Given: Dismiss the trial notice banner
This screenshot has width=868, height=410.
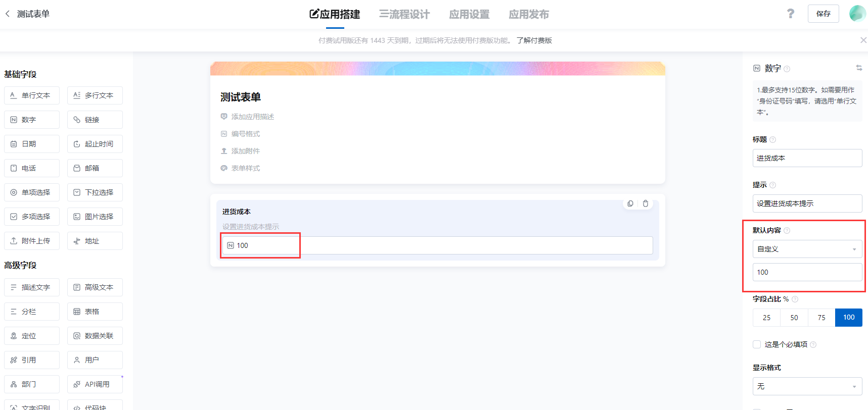Looking at the screenshot, I should click(863, 40).
